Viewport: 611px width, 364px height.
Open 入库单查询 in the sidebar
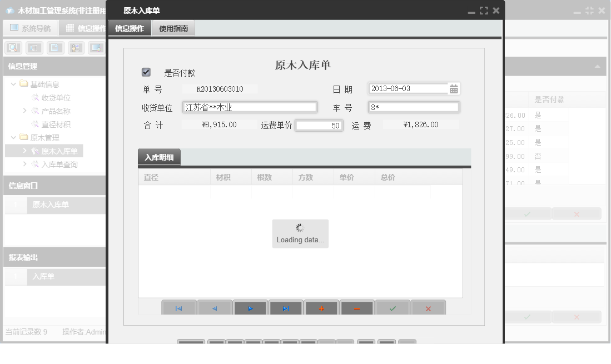53,164
